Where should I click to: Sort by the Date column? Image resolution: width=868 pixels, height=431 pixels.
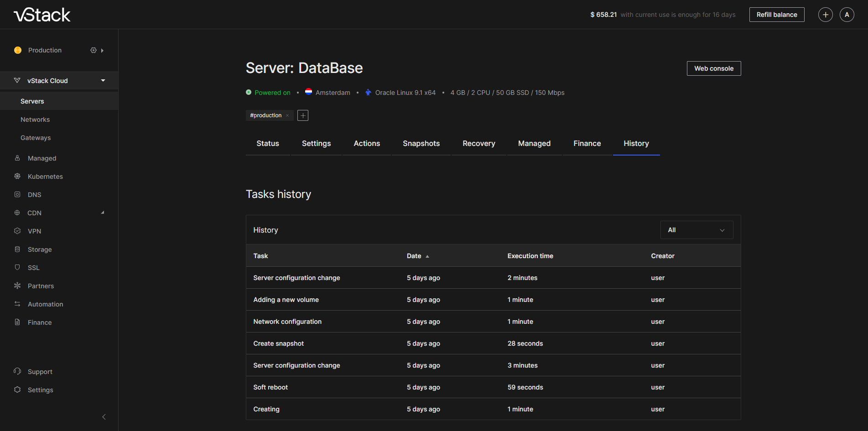(418, 256)
